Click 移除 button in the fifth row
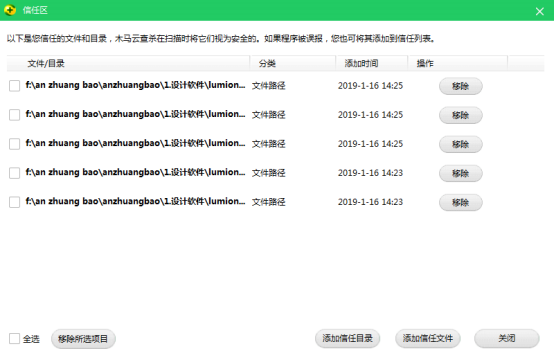 tap(461, 202)
